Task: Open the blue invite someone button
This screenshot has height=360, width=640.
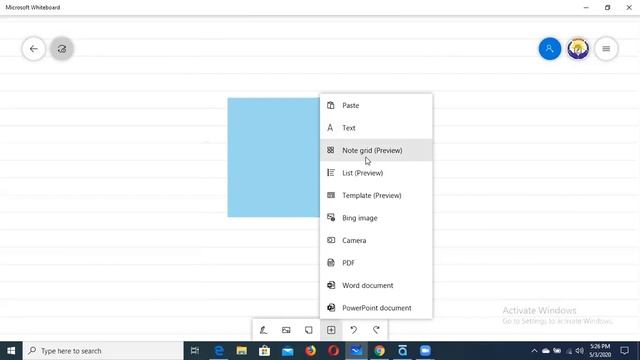Action: pyautogui.click(x=550, y=49)
